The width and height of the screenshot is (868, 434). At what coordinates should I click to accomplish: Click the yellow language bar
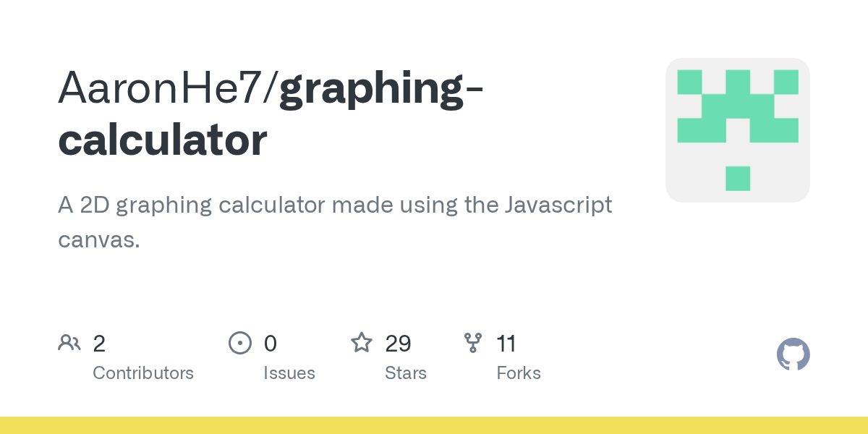(x=434, y=425)
